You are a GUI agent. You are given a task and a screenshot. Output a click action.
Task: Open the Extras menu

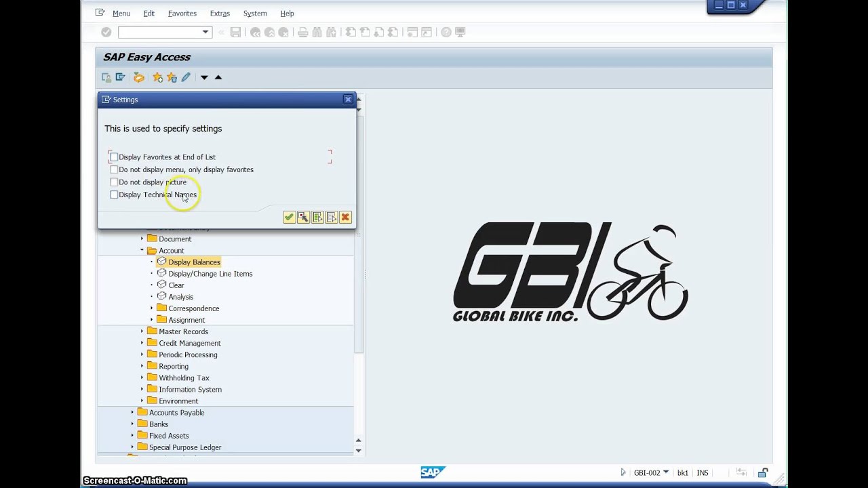(x=220, y=14)
